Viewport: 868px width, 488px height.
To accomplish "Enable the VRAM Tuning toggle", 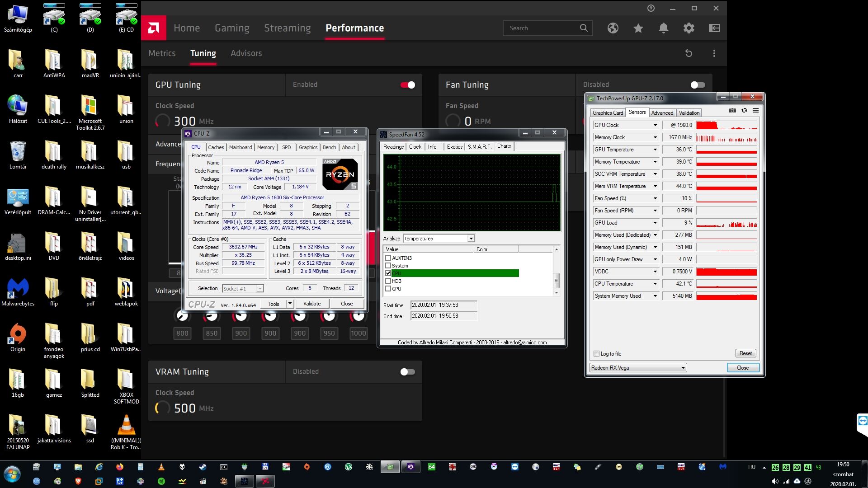I will [407, 372].
